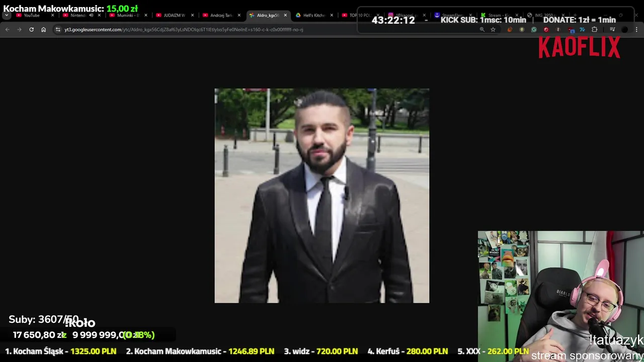The height and width of the screenshot is (362, 644).
Task: Close the YouTube tab
Action: click(52, 15)
